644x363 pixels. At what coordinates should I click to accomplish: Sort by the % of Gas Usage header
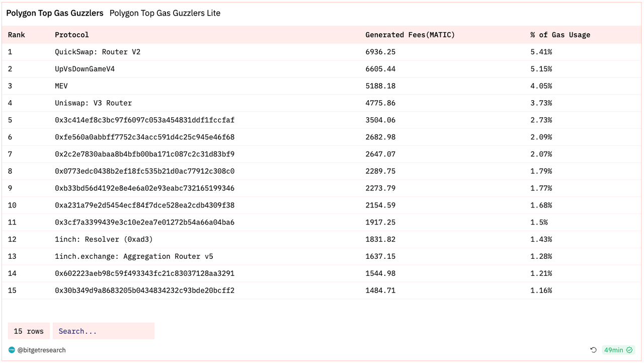point(560,35)
